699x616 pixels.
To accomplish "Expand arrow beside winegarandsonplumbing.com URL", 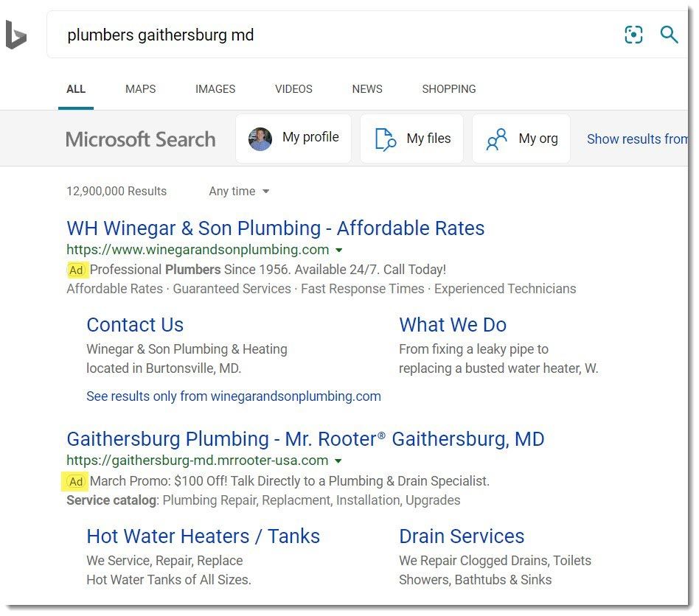I will (x=338, y=251).
